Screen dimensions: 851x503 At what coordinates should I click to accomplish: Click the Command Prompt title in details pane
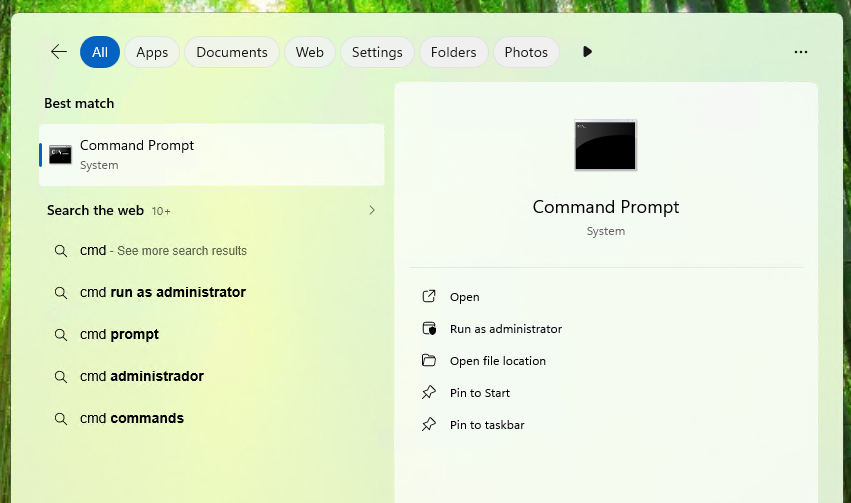[606, 207]
